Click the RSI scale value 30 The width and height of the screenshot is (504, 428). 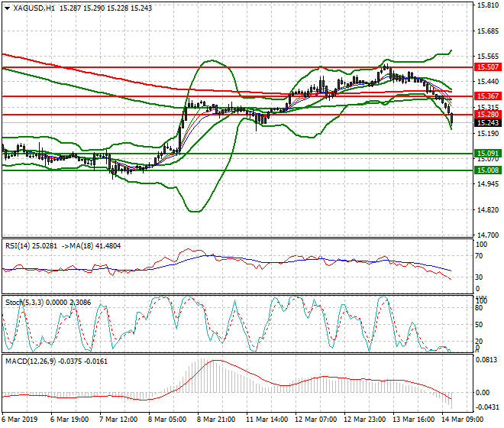[480, 277]
